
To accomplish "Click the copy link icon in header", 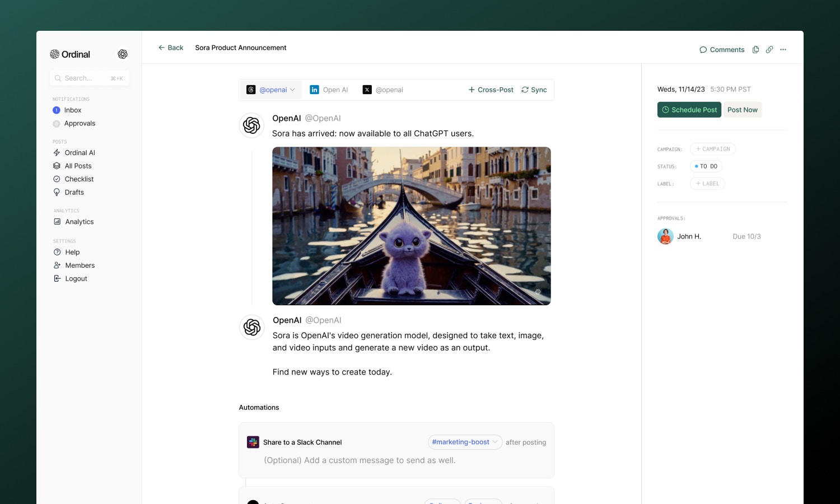I will coord(769,50).
